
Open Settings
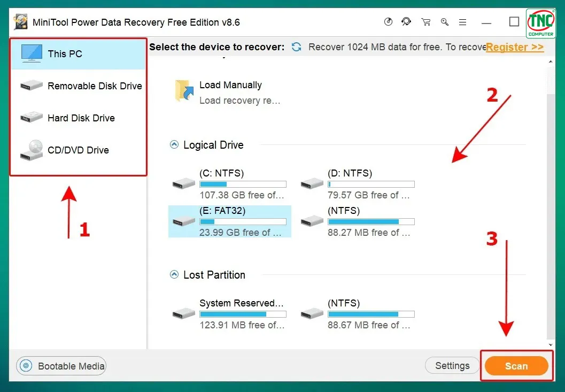(452, 366)
